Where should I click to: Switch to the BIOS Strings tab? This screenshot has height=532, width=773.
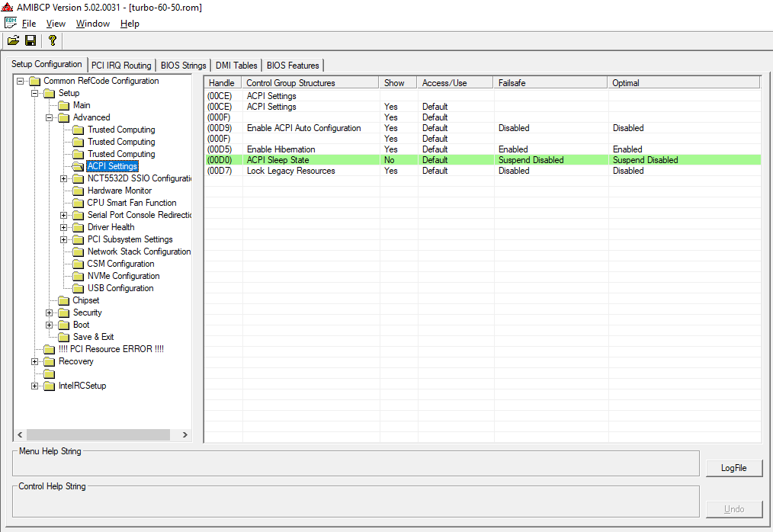(x=184, y=66)
